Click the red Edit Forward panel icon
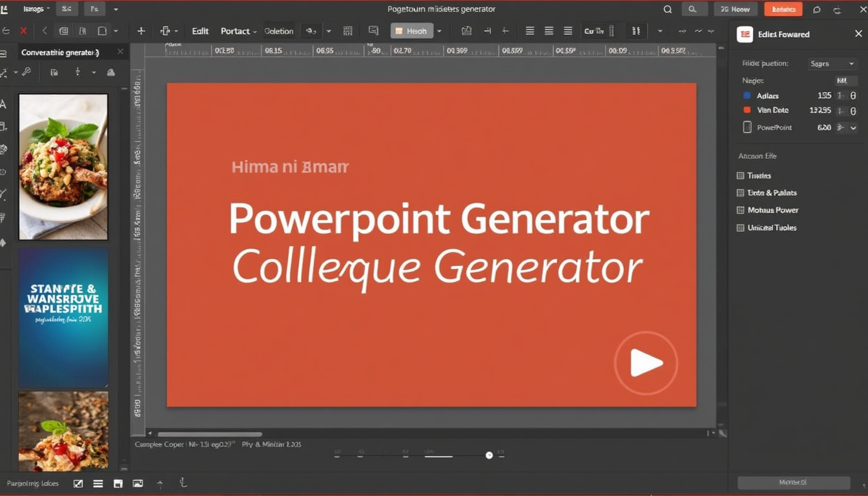The height and width of the screenshot is (496, 868). coord(745,34)
